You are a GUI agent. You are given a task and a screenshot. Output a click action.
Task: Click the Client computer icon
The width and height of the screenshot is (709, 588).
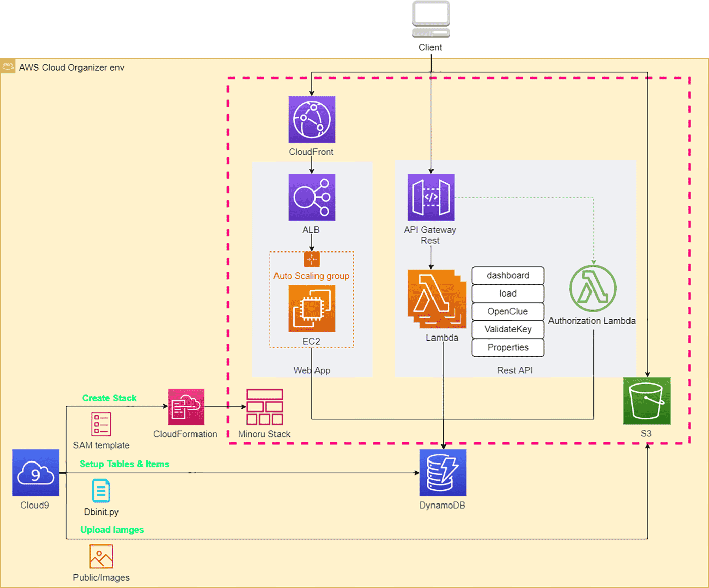pyautogui.click(x=431, y=19)
